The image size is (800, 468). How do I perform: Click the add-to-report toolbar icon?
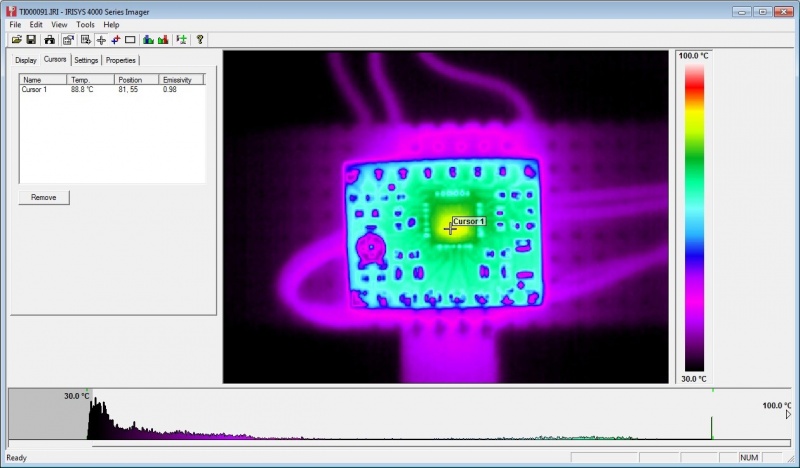coord(86,39)
